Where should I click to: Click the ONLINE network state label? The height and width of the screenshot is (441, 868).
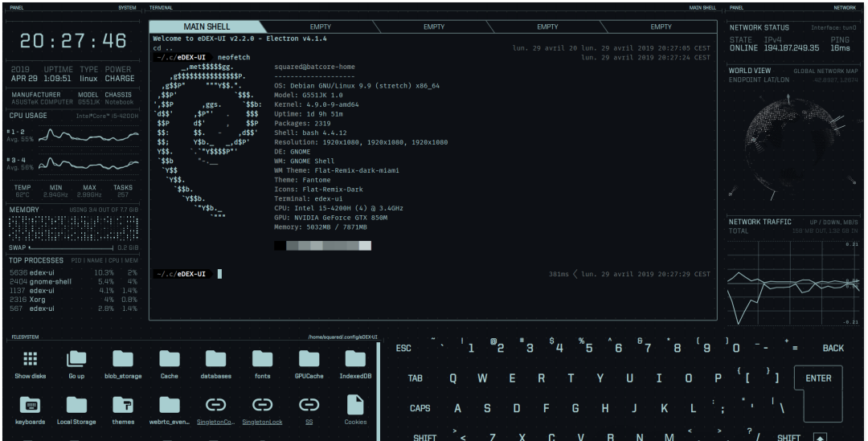pyautogui.click(x=743, y=48)
